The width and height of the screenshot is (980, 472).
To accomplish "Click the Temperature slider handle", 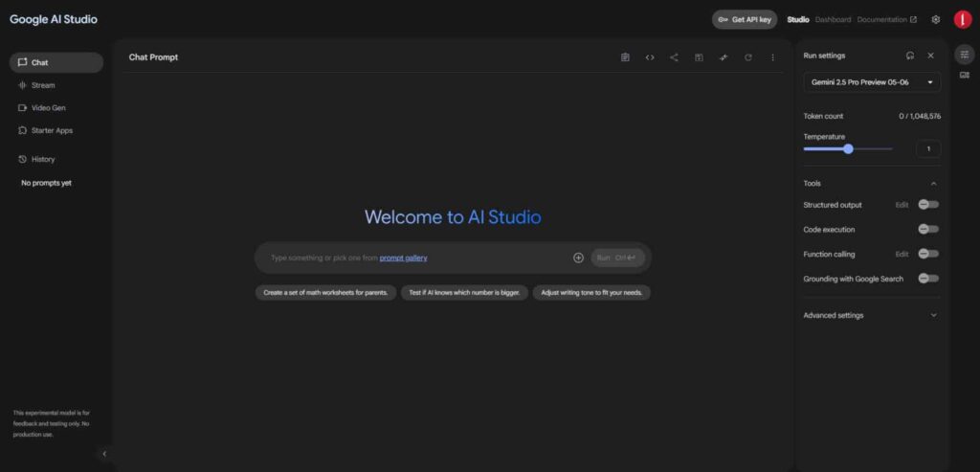I will [x=848, y=148].
